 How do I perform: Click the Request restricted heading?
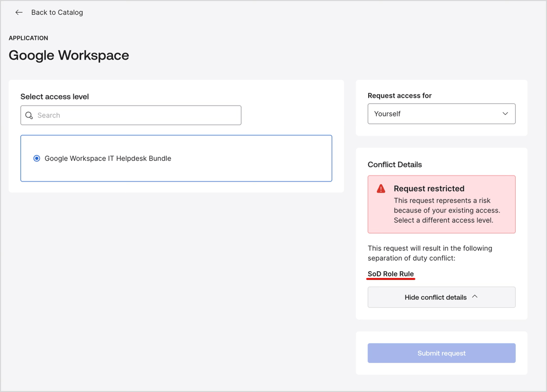429,189
